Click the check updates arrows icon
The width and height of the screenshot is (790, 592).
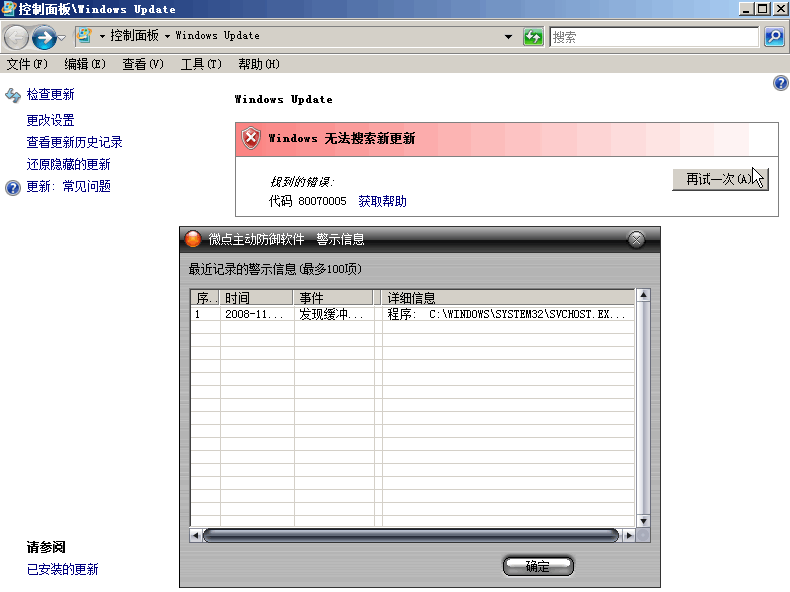[x=13, y=95]
